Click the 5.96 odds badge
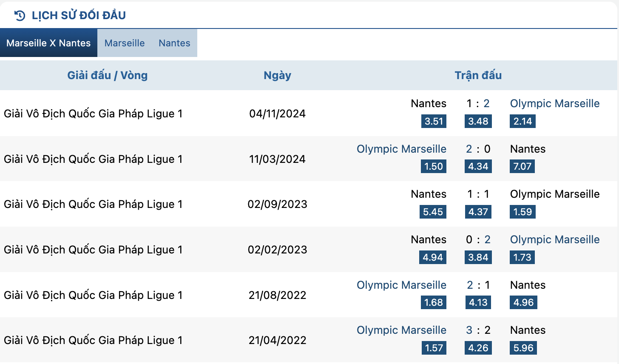 523,348
